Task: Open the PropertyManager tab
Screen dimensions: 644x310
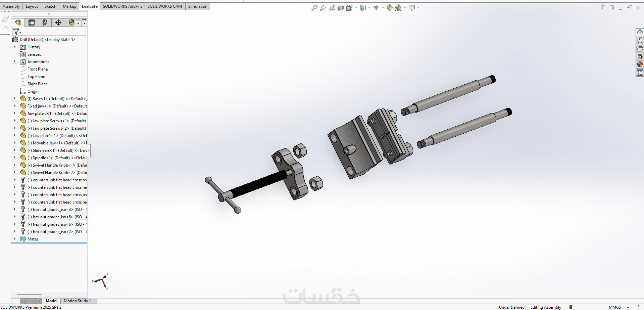Action: pos(32,23)
